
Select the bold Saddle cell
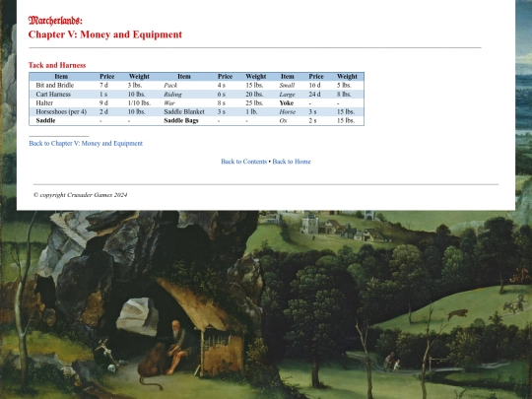coord(45,120)
